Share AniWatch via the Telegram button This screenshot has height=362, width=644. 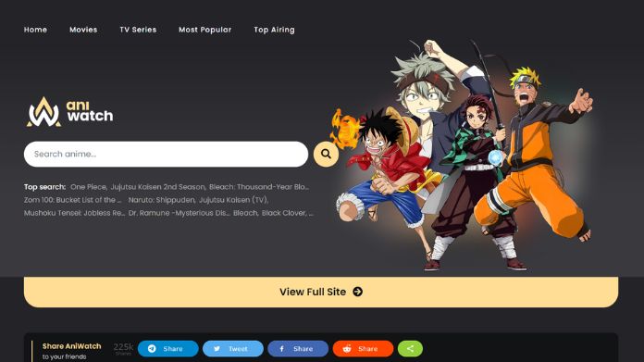pyautogui.click(x=168, y=348)
